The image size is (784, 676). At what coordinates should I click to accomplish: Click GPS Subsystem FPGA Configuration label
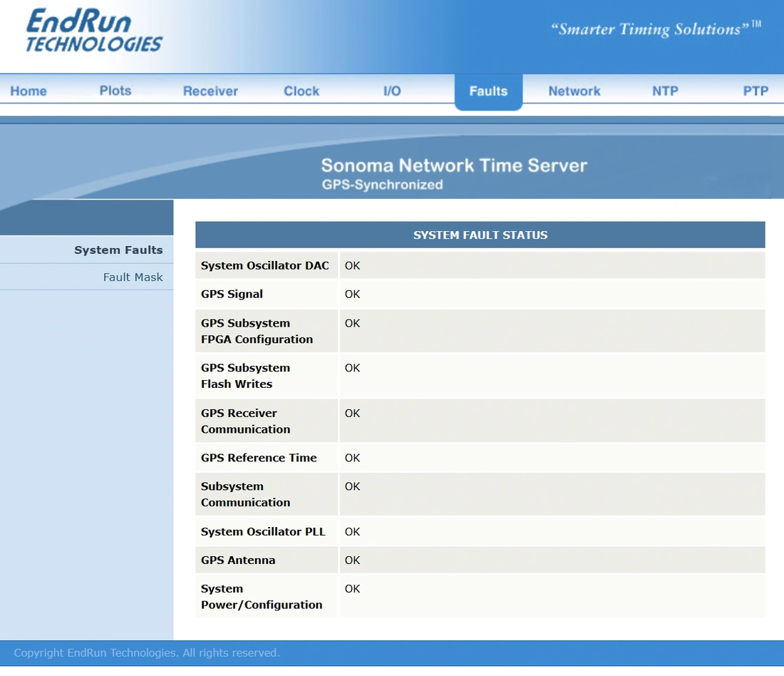pyautogui.click(x=257, y=332)
